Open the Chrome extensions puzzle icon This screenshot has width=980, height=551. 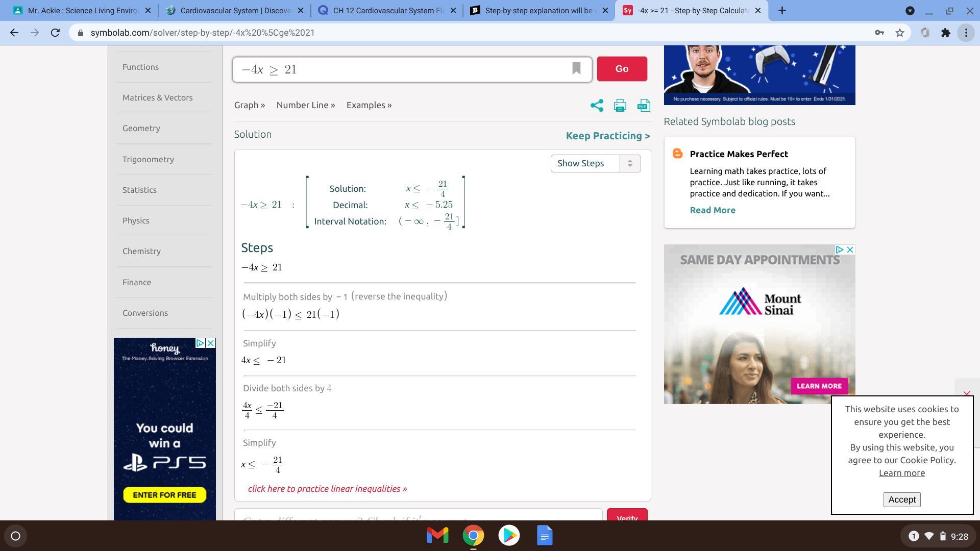[945, 33]
